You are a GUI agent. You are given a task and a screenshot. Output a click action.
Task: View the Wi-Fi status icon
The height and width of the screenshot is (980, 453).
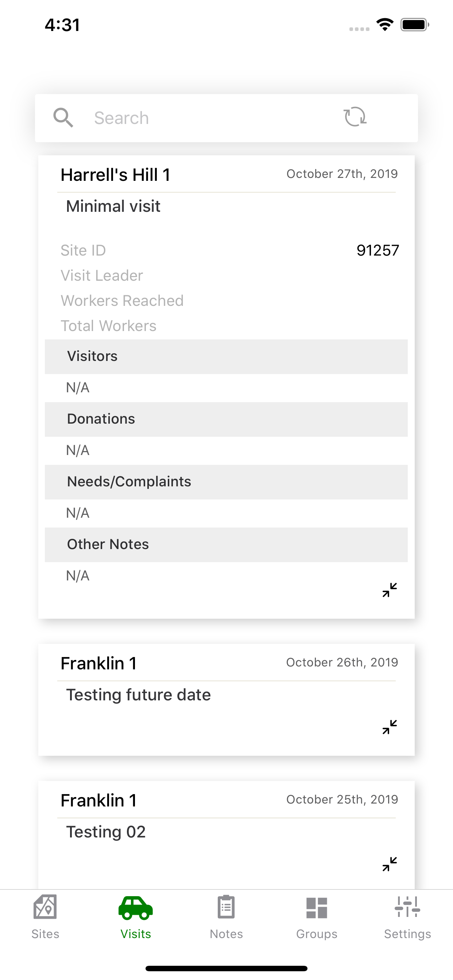(x=385, y=25)
